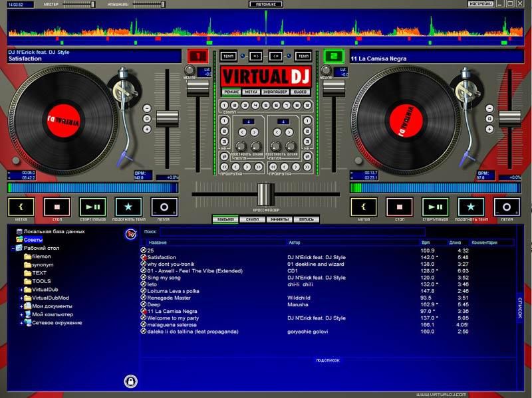This screenshot has width=532, height=398.
Task: Click the right deck Стоп button
Action: [400, 207]
